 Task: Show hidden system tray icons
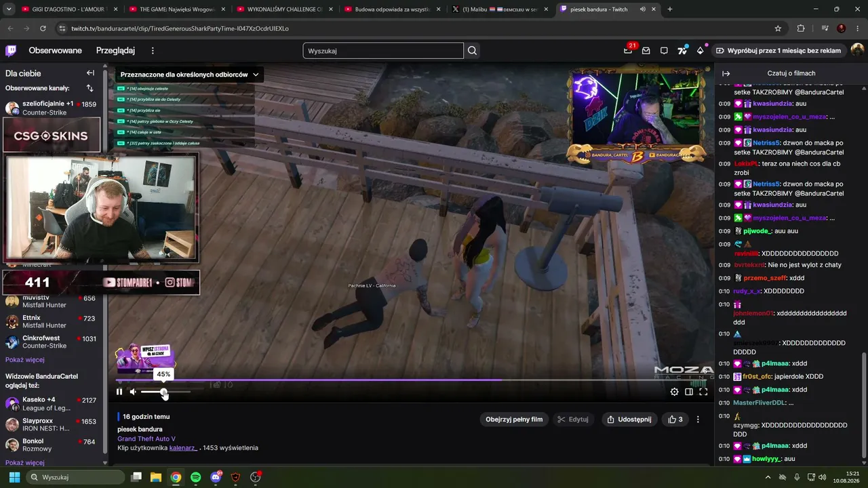click(x=768, y=477)
